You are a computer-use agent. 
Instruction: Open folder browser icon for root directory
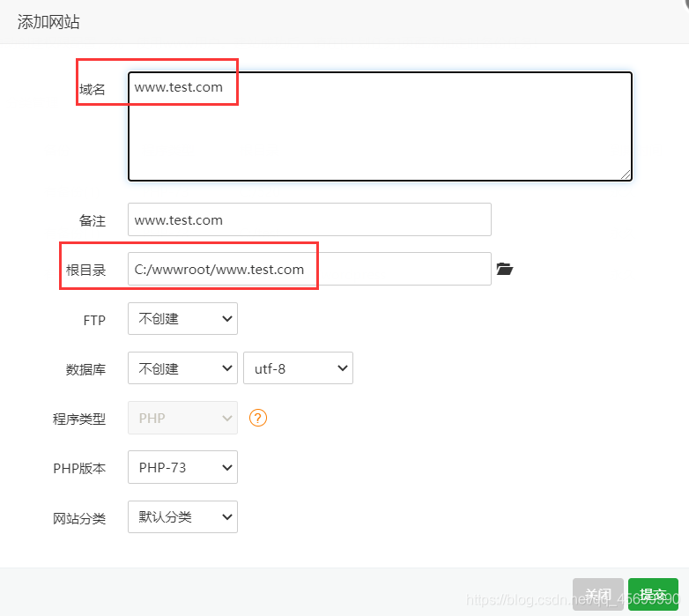point(505,269)
